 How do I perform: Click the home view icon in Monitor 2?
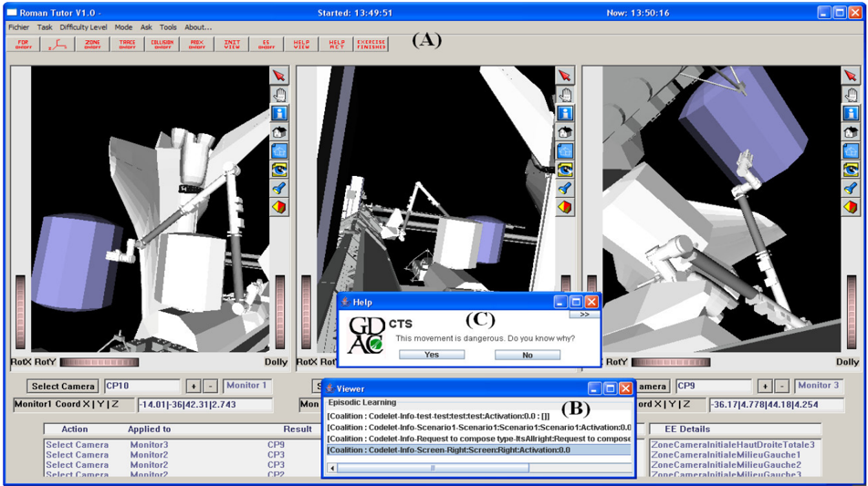tap(565, 132)
